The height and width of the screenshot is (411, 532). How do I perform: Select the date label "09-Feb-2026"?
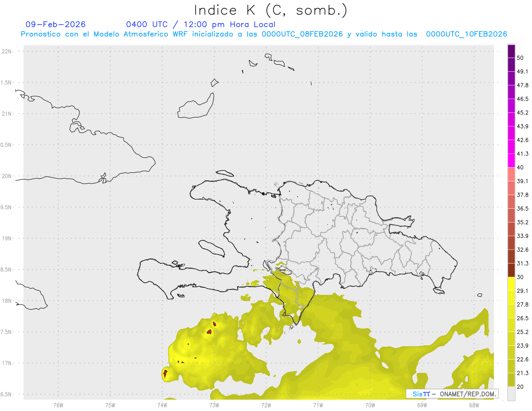click(x=56, y=24)
